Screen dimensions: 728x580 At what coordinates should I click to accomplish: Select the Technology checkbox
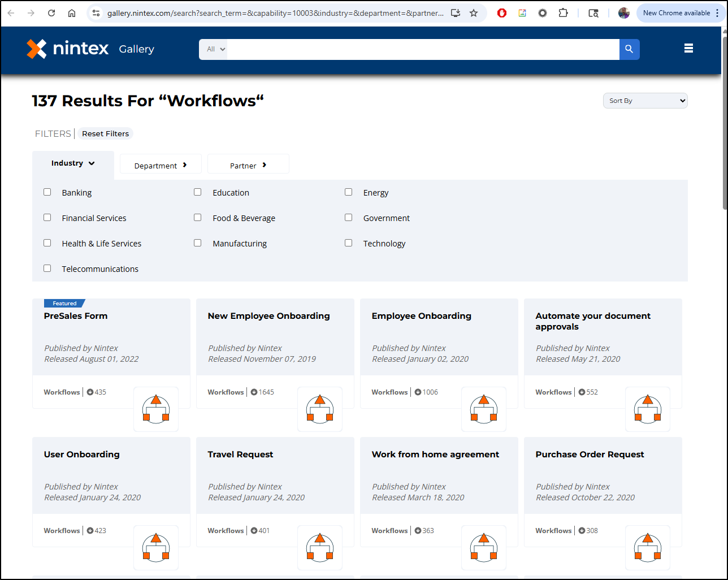349,243
